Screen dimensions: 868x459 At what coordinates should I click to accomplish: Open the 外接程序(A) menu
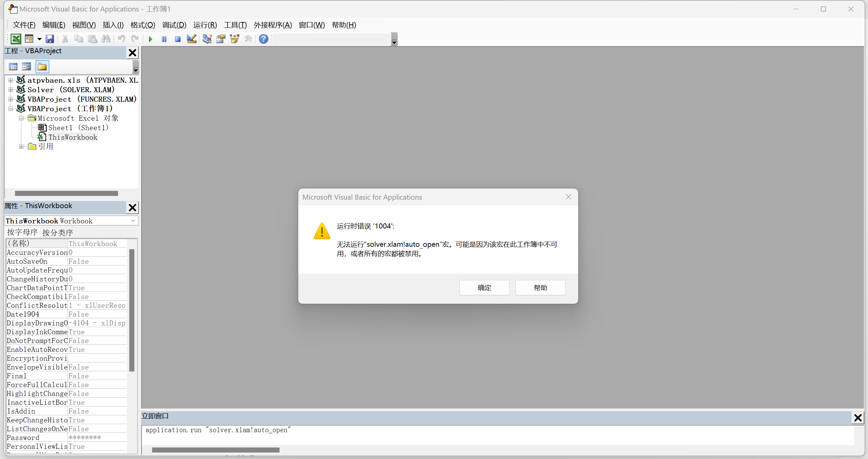272,25
